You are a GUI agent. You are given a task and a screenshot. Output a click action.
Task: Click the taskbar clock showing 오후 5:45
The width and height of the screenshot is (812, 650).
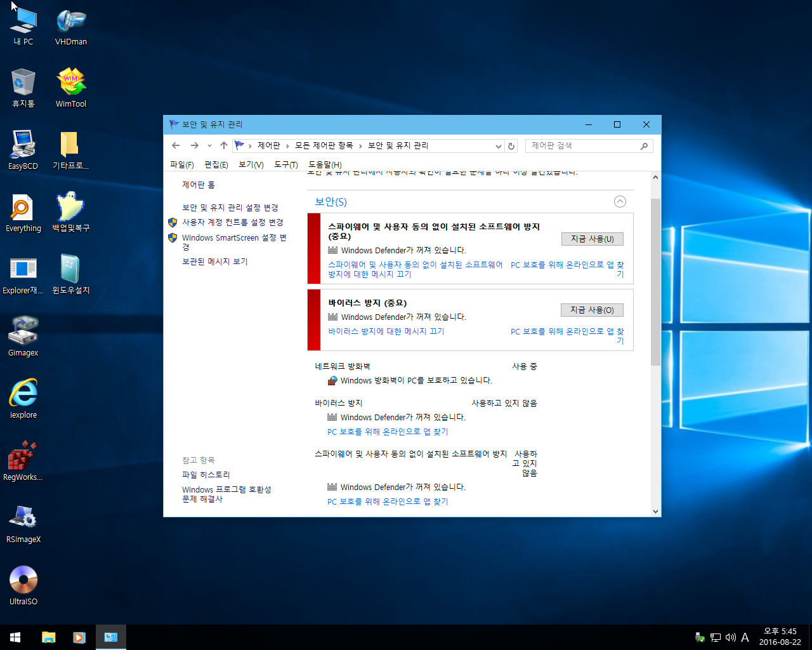pos(780,637)
